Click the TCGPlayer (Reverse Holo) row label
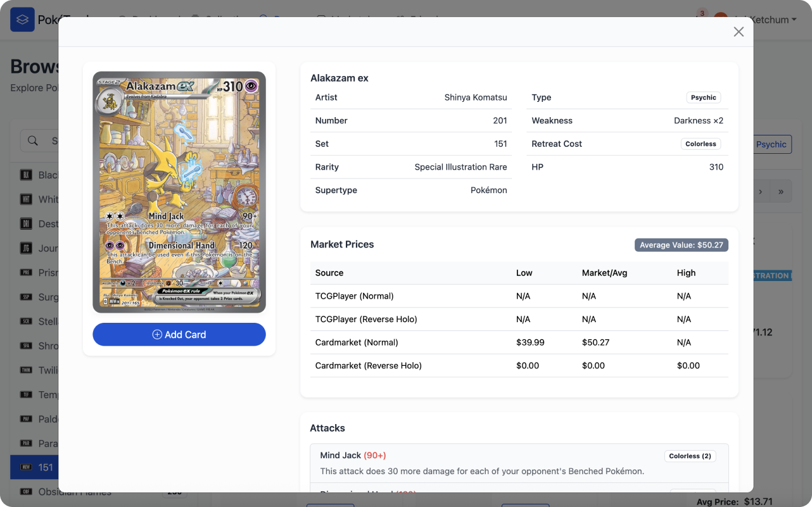This screenshot has height=507, width=812. [x=366, y=319]
